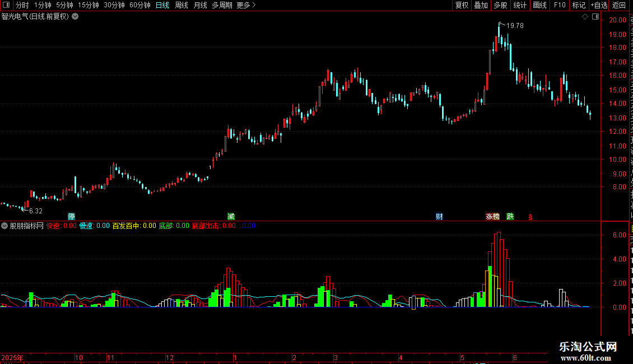Add stock via +自选 button
Image resolution: width=633 pixels, height=364 pixels.
click(599, 5)
